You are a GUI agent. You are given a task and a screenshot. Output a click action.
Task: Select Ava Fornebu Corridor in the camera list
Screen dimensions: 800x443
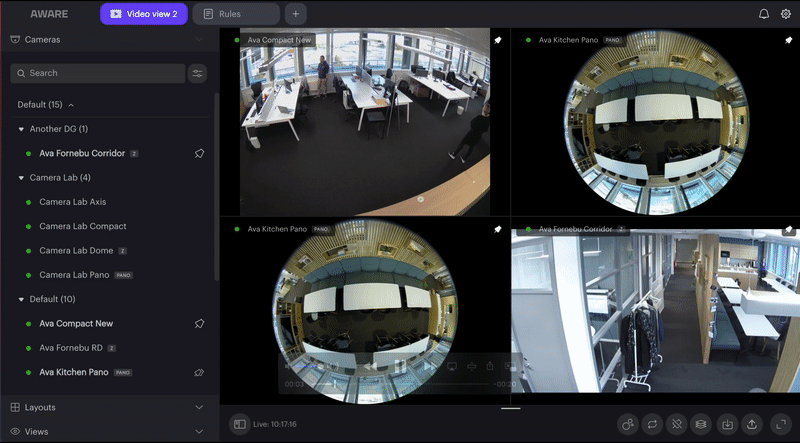82,153
